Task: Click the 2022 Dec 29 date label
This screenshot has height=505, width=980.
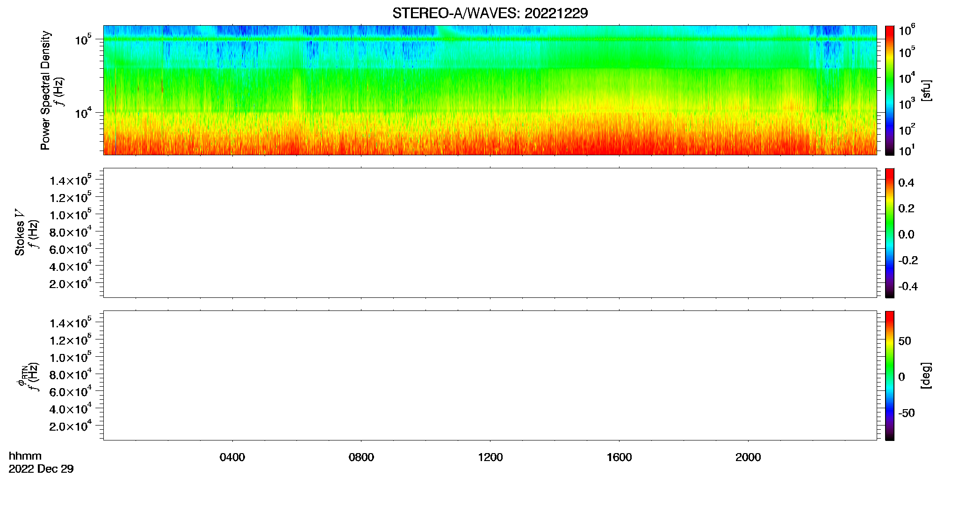Action: click(41, 469)
